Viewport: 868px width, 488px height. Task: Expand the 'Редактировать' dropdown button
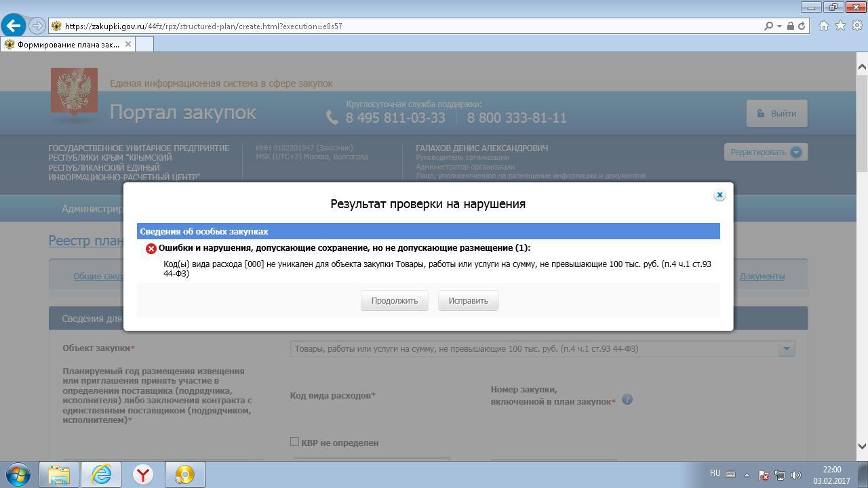point(796,152)
